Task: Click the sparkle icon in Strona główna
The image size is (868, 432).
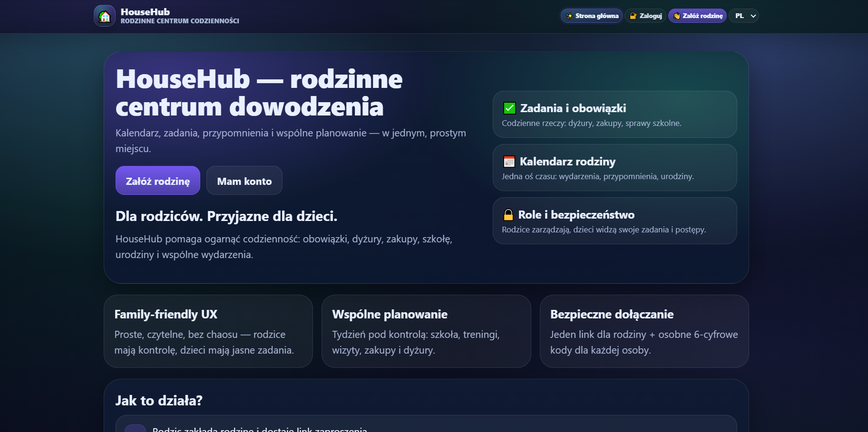Action: [x=569, y=16]
